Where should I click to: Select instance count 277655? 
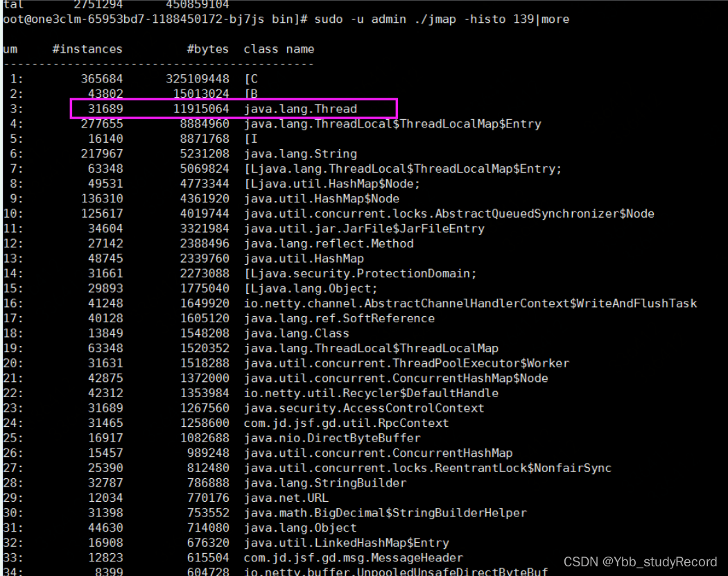(x=102, y=124)
